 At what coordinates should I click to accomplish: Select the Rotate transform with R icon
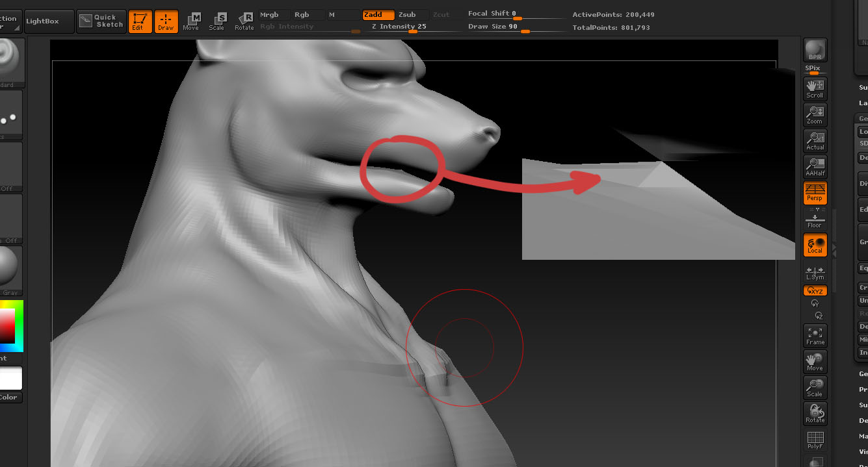pyautogui.click(x=244, y=21)
